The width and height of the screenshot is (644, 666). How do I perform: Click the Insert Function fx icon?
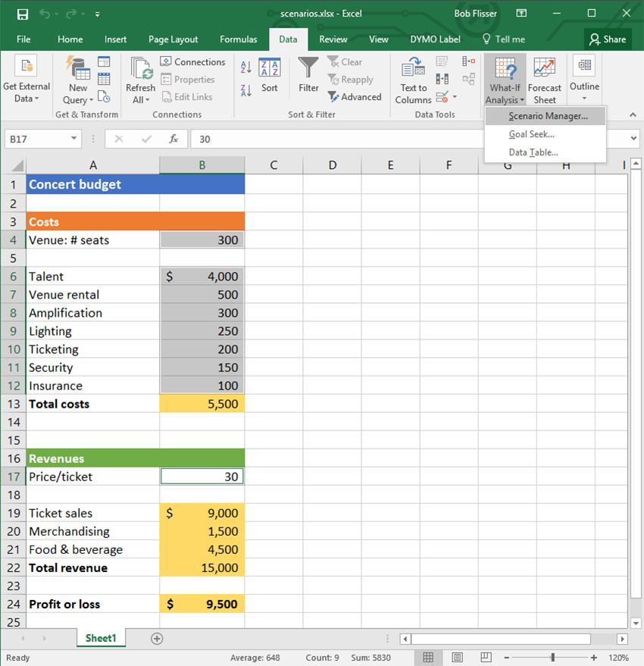point(174,139)
